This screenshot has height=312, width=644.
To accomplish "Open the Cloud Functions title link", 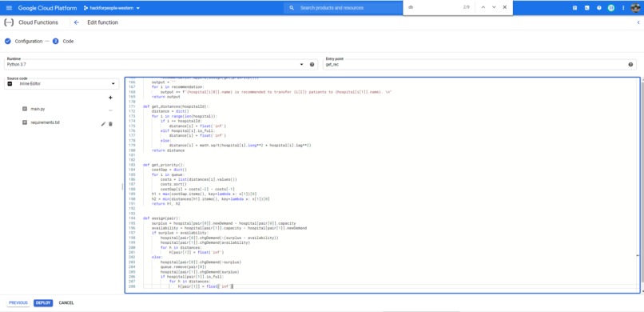I will (x=38, y=22).
